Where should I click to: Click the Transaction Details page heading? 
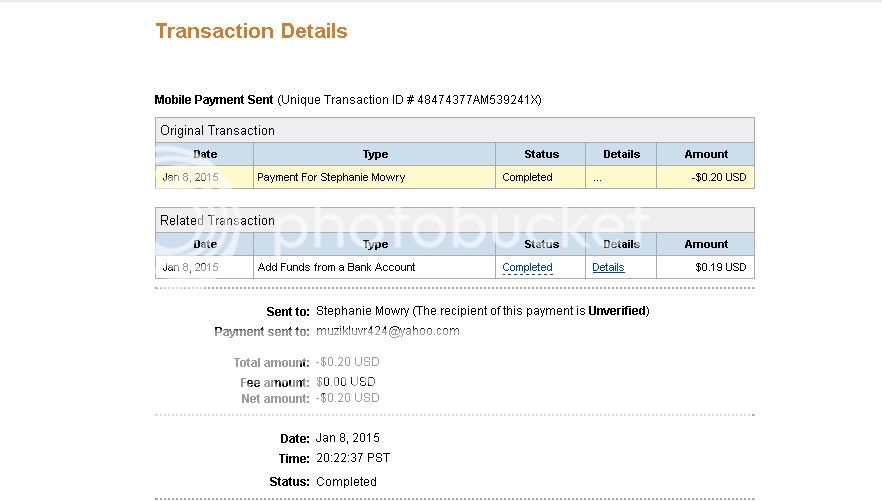[251, 31]
